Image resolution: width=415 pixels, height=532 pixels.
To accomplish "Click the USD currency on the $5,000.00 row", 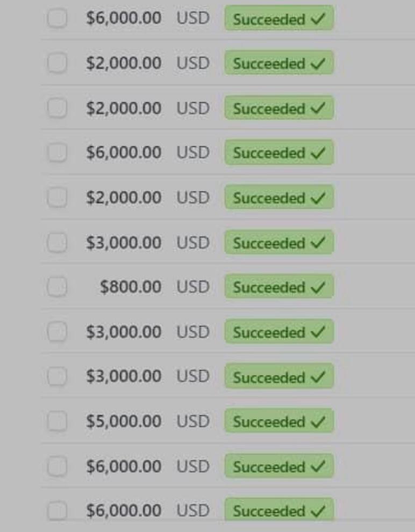I will pyautogui.click(x=193, y=422).
